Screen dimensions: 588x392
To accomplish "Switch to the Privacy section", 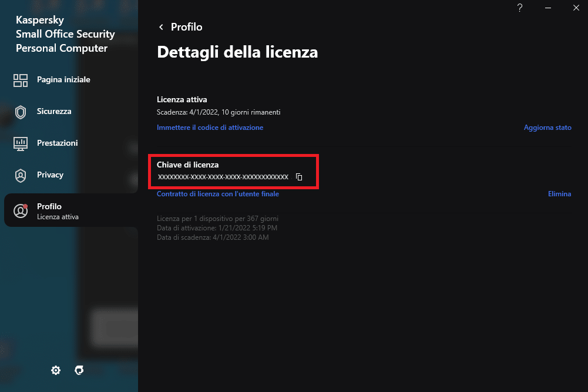I will point(50,175).
